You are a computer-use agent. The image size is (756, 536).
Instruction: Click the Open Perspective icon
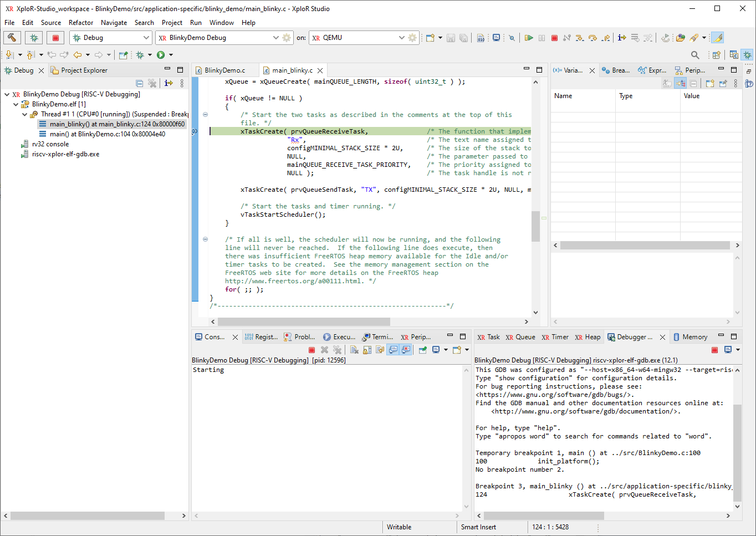(x=716, y=55)
